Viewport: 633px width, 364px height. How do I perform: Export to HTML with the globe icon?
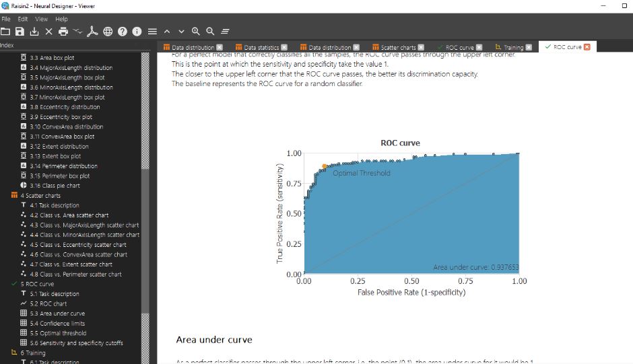108,31
